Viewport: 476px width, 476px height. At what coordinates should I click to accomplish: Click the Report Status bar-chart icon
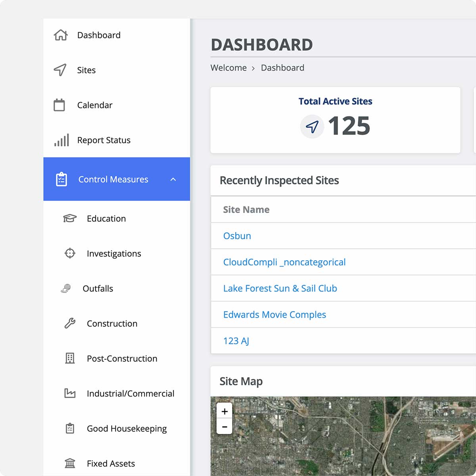pos(61,140)
